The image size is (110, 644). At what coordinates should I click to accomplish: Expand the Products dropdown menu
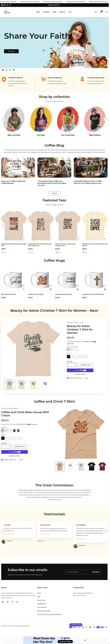click(x=47, y=12)
